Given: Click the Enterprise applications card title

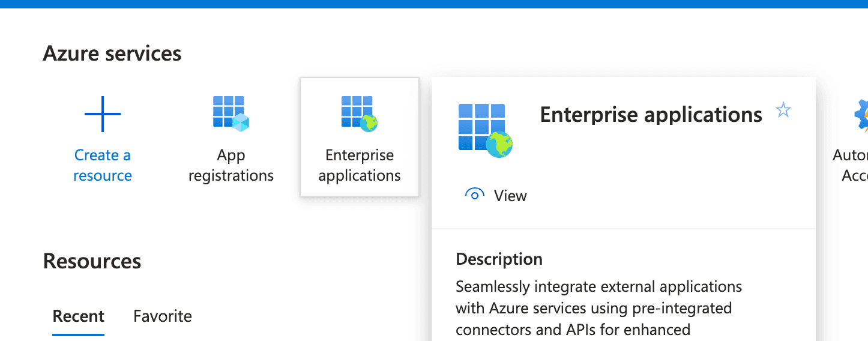Looking at the screenshot, I should [x=651, y=114].
